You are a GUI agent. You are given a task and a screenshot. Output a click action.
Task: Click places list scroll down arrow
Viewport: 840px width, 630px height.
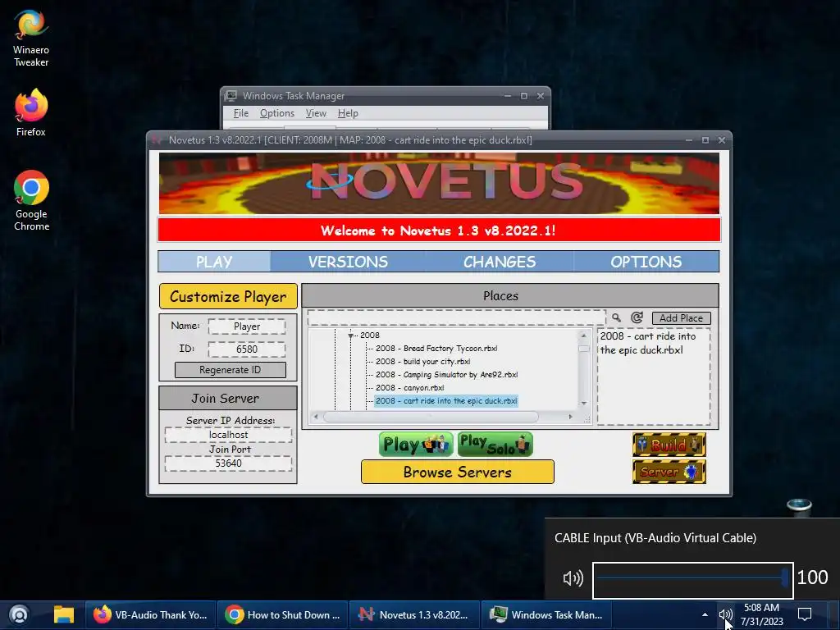584,404
